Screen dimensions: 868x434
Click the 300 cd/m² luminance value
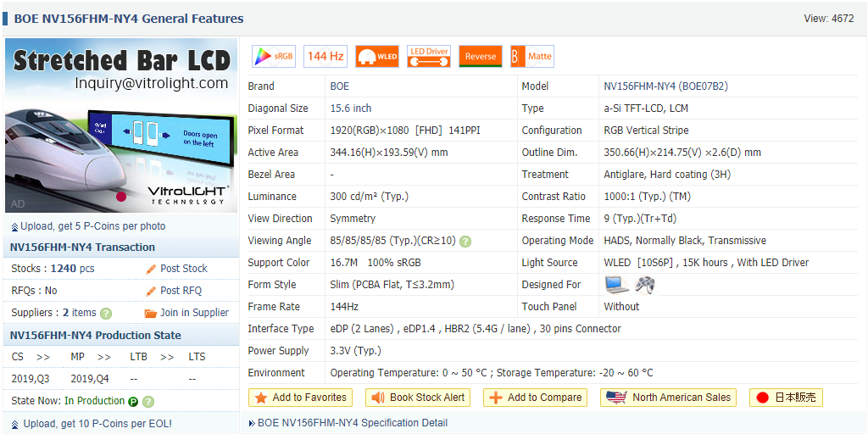pyautogui.click(x=370, y=197)
